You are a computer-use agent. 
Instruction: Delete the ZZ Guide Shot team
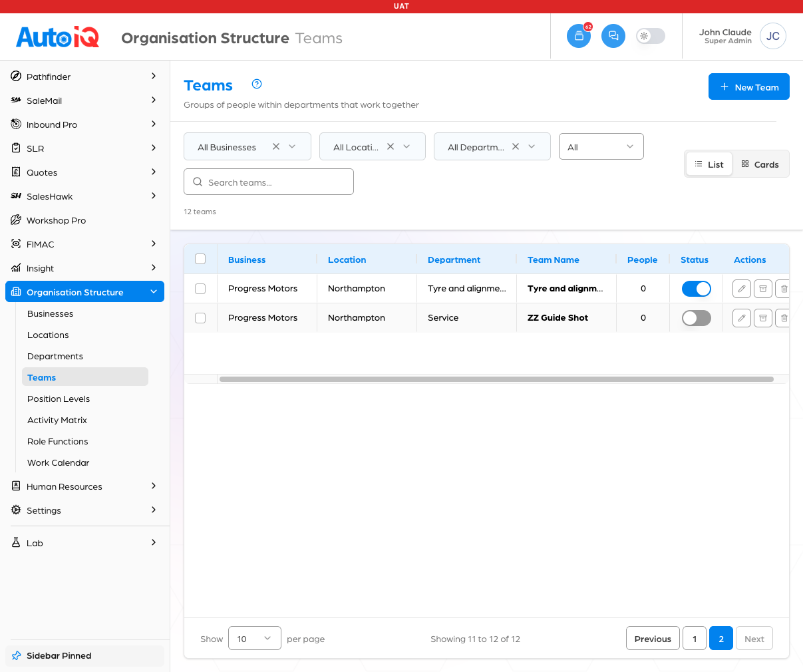[x=784, y=318]
